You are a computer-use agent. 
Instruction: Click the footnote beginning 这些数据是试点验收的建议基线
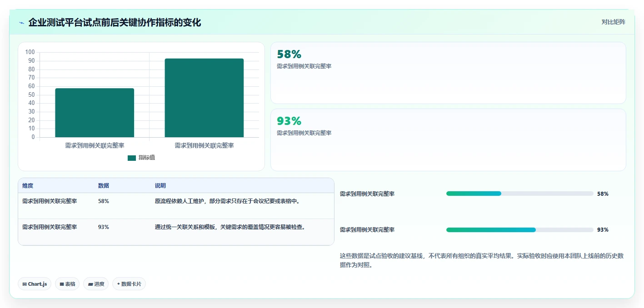click(x=482, y=261)
